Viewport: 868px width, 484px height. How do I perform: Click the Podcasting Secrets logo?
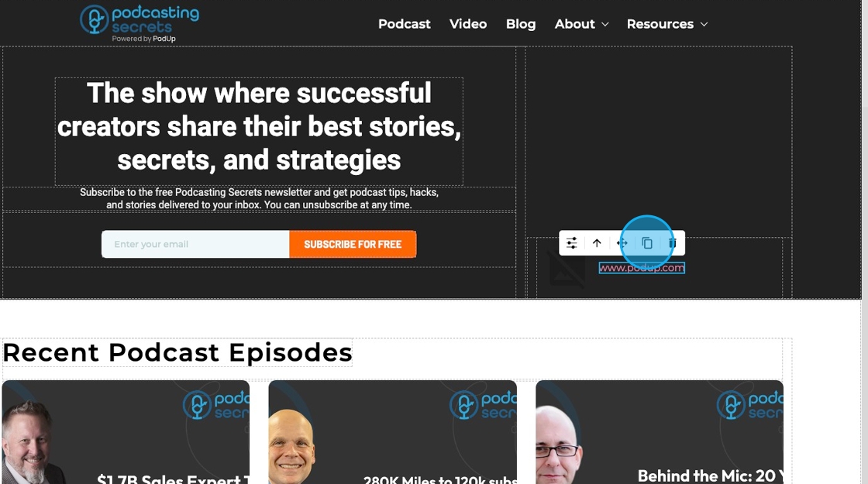tap(139, 23)
